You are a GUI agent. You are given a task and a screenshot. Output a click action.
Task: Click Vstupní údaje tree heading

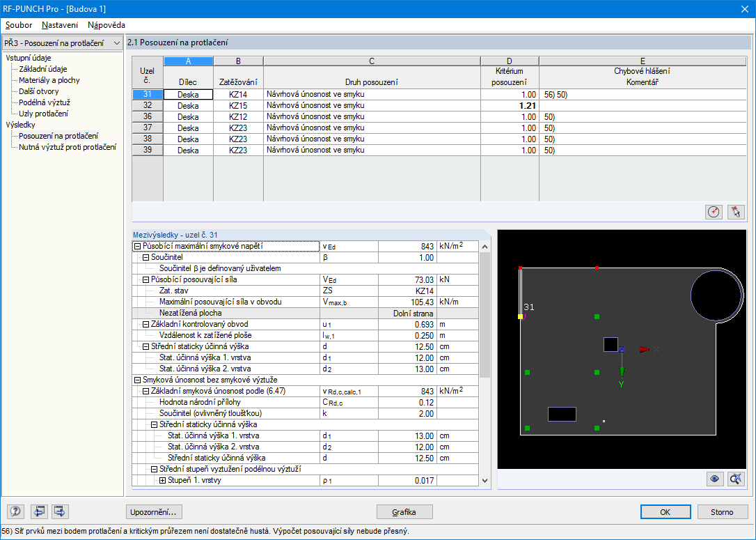(29, 58)
